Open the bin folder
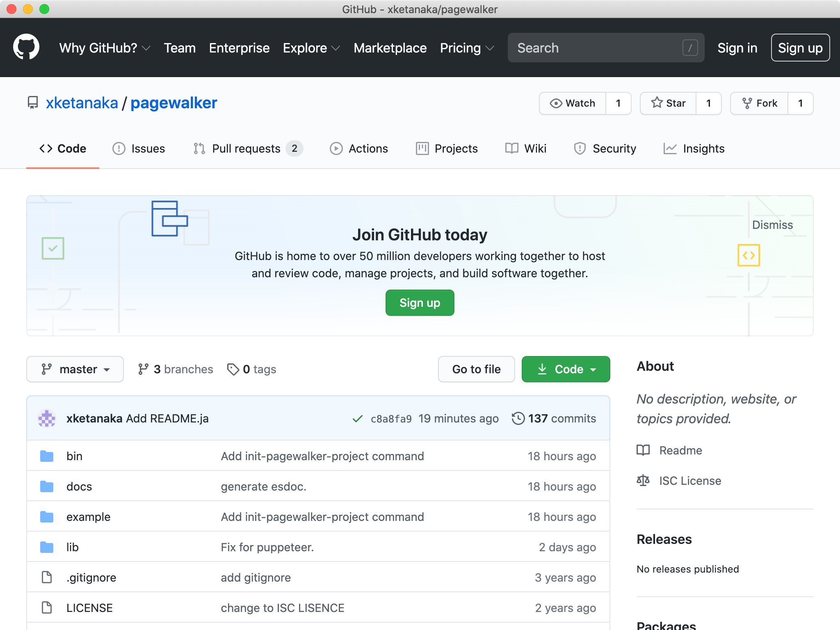Image resolution: width=840 pixels, height=630 pixels. 74,456
